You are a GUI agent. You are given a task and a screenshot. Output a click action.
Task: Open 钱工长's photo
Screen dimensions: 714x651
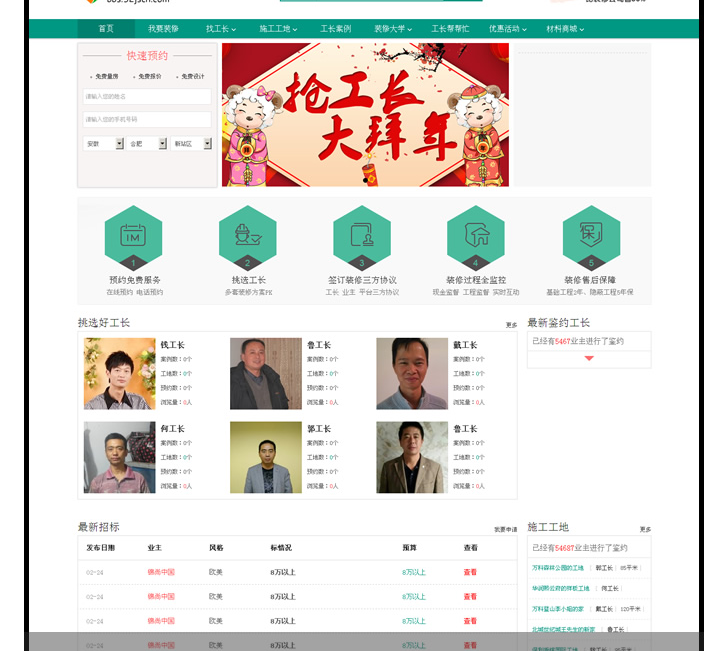(x=119, y=373)
